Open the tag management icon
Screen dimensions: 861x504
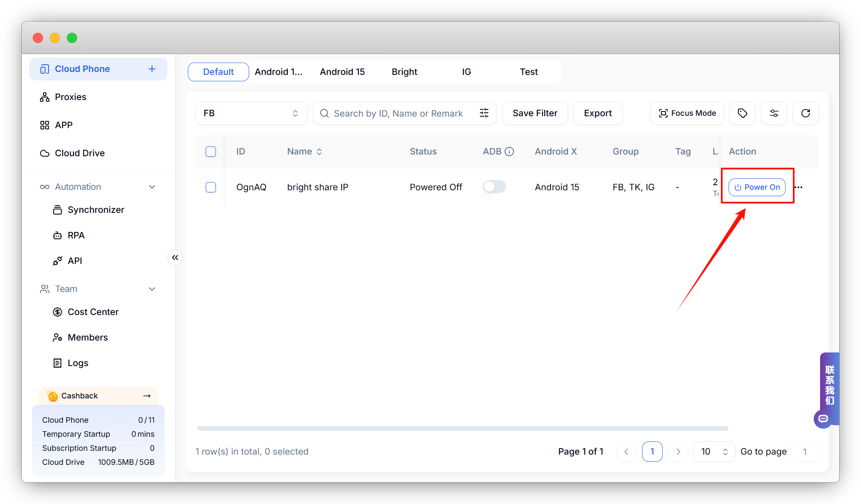[x=742, y=113]
